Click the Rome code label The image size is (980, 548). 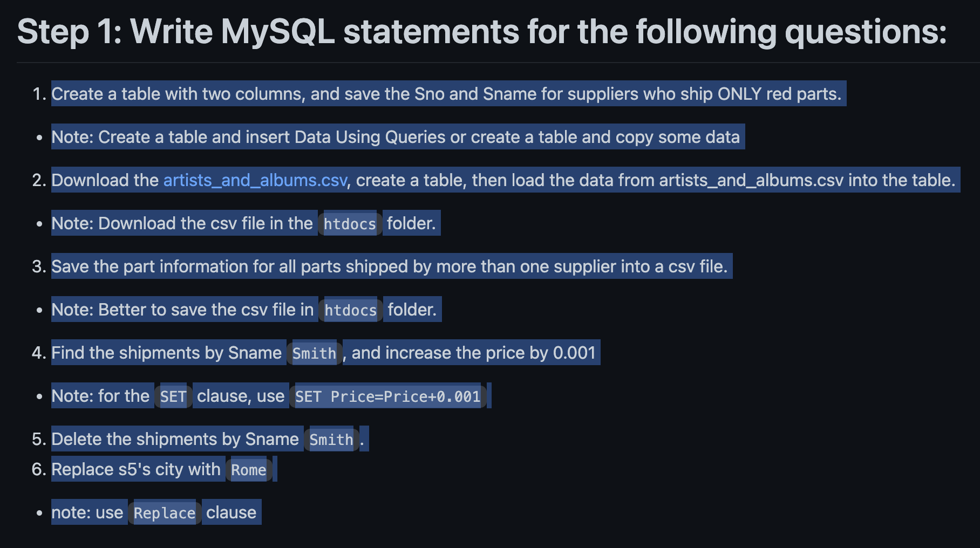tap(249, 470)
